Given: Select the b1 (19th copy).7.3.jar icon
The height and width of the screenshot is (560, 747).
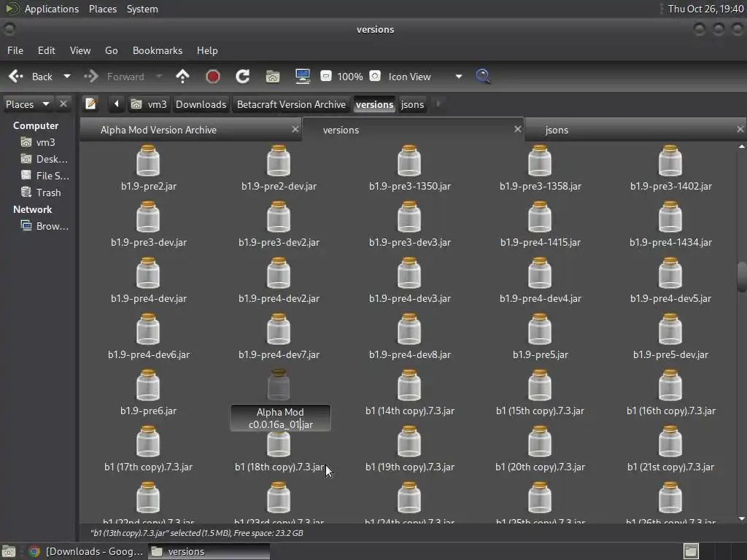Looking at the screenshot, I should 409,442.
